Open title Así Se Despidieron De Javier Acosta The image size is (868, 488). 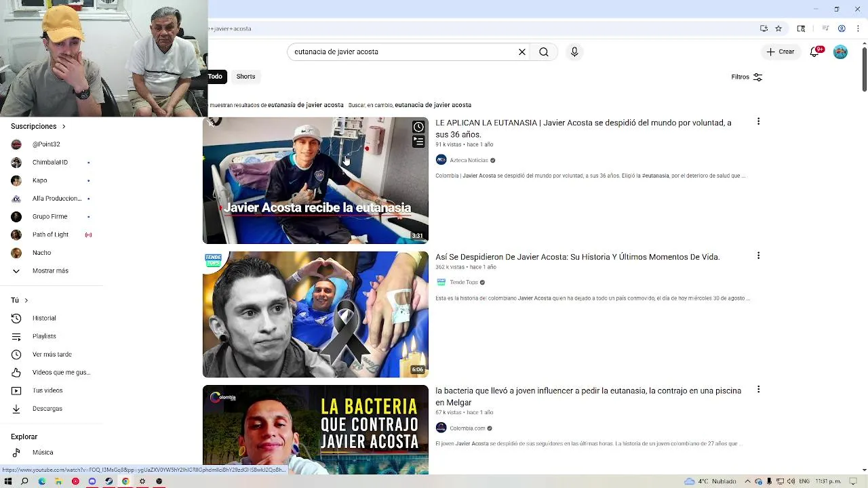(577, 257)
